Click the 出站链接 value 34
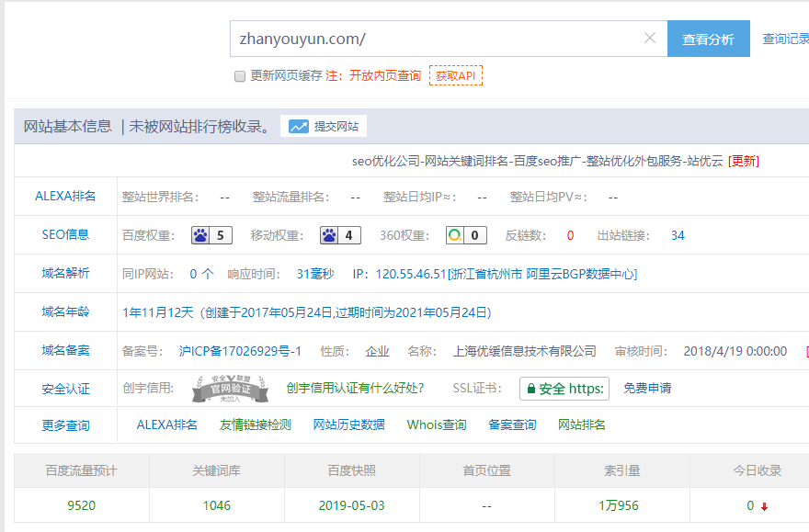 coord(678,235)
